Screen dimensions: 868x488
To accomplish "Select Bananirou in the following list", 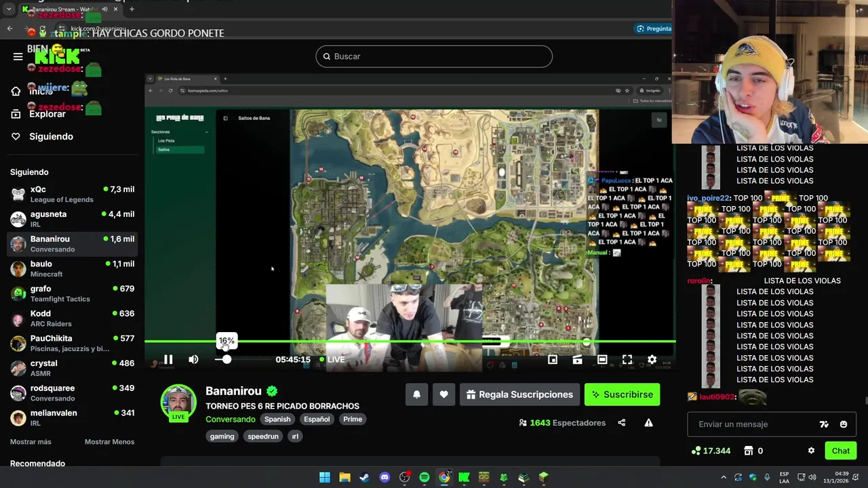I will coord(72,244).
